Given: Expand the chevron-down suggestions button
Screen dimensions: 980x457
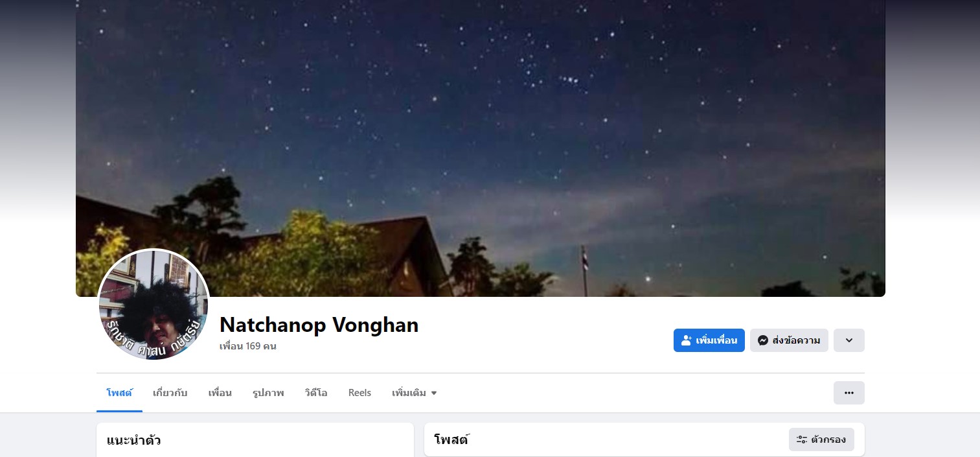Looking at the screenshot, I should click(x=849, y=340).
